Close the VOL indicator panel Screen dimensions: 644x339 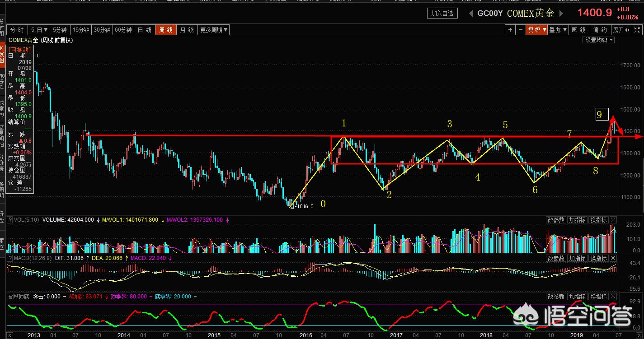coord(613,220)
